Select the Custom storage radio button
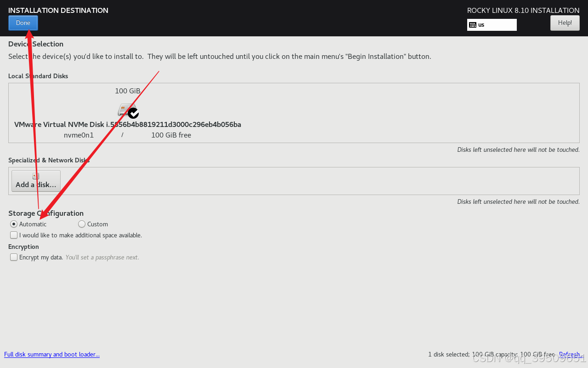 click(x=82, y=224)
